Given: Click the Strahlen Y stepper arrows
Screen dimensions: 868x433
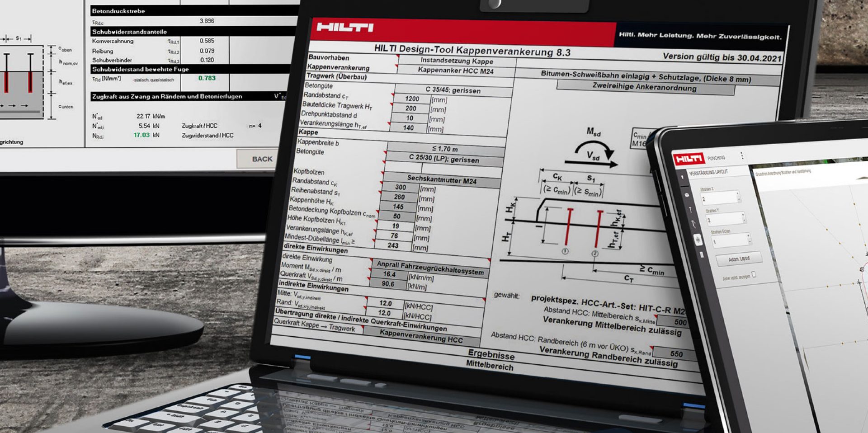Looking at the screenshot, I should 744,218.
